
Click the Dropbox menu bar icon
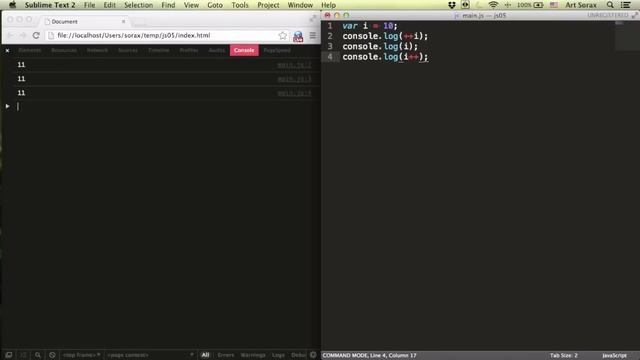451,5
